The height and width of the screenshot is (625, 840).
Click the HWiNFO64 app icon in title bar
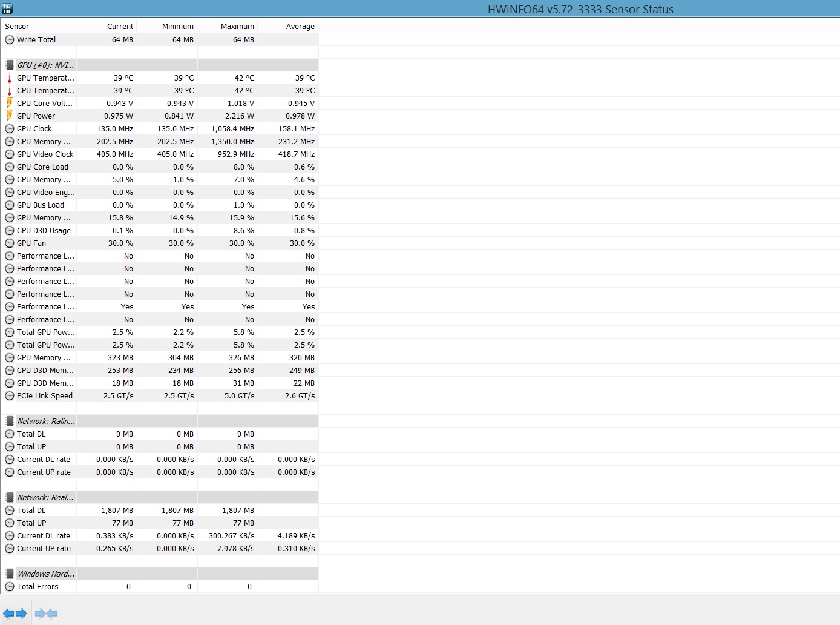(7, 8)
